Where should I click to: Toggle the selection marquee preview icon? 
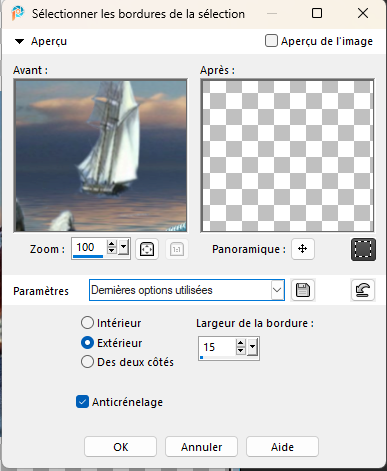tap(363, 249)
